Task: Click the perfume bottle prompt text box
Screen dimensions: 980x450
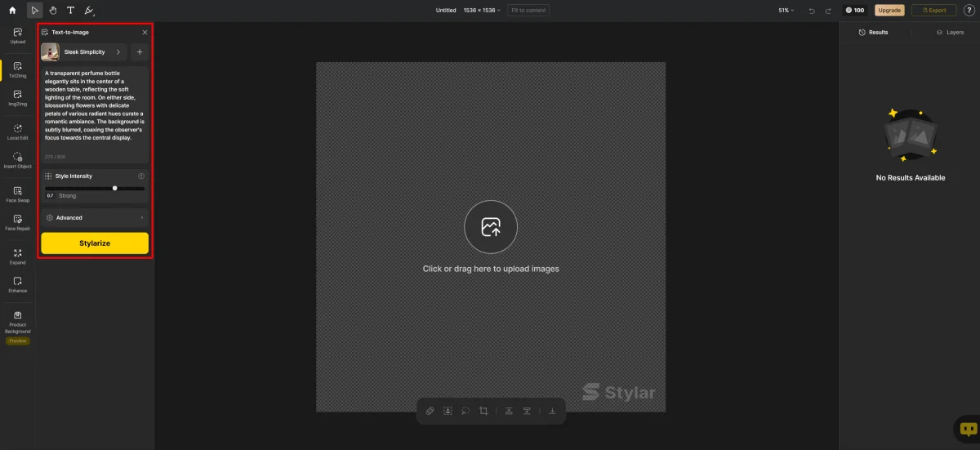Action: (95, 114)
